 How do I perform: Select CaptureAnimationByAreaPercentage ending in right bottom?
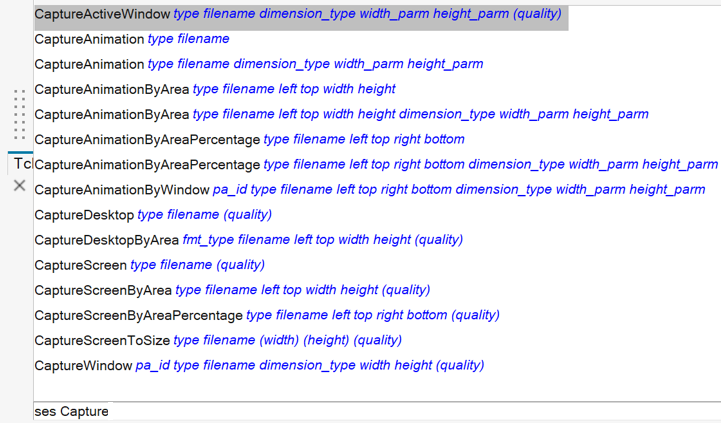coord(249,139)
